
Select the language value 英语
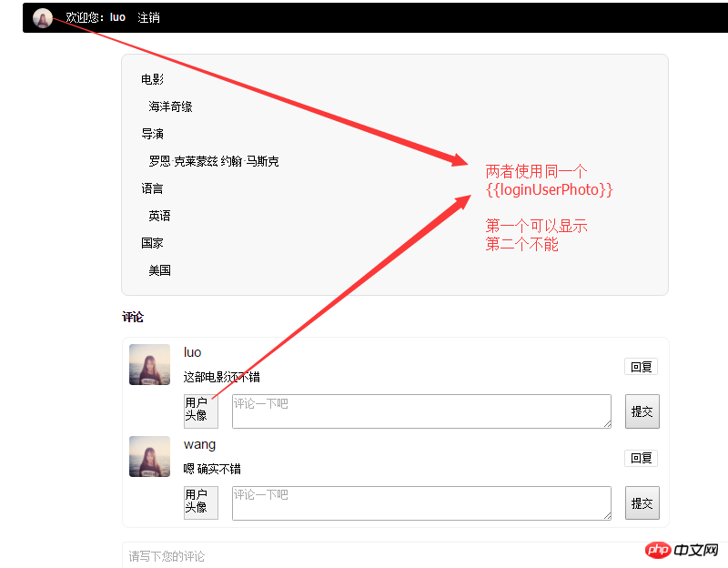(x=159, y=216)
